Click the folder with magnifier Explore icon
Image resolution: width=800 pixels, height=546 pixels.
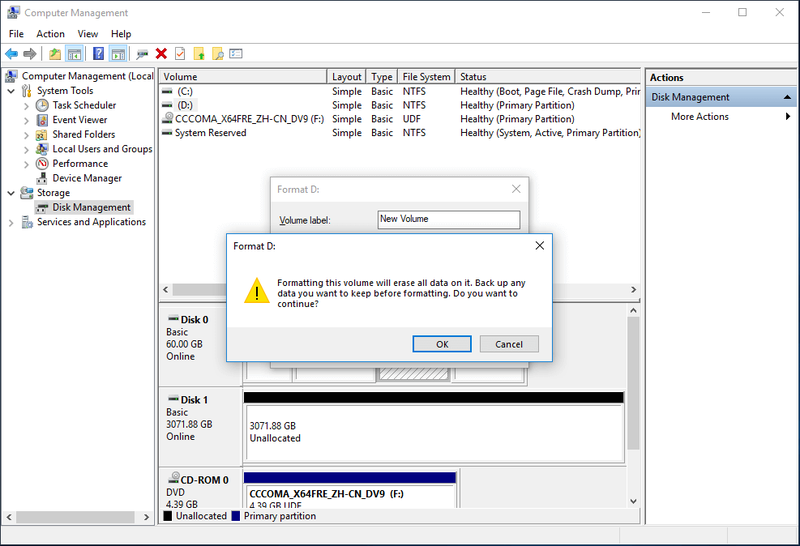[x=218, y=54]
